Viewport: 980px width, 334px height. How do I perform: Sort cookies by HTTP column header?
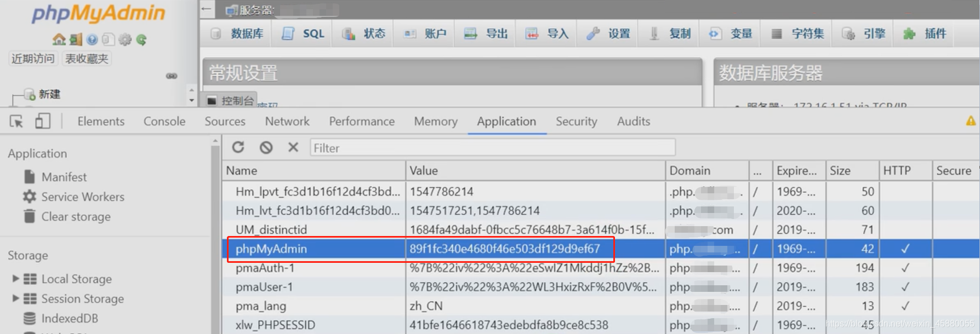[x=905, y=171]
